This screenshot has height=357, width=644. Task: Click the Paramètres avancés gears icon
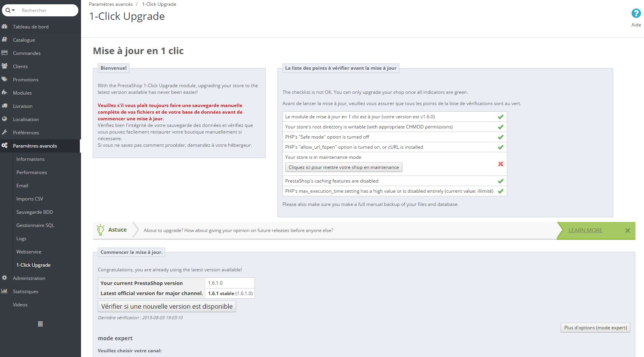5,146
